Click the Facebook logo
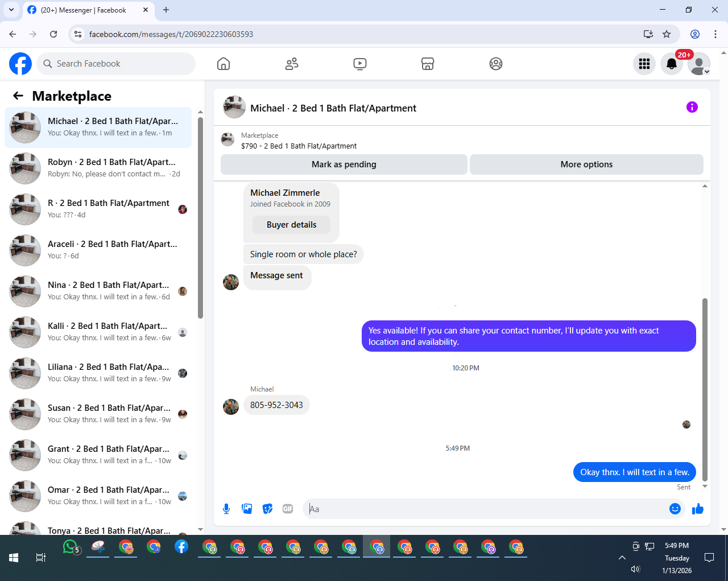The width and height of the screenshot is (728, 581). 20,64
